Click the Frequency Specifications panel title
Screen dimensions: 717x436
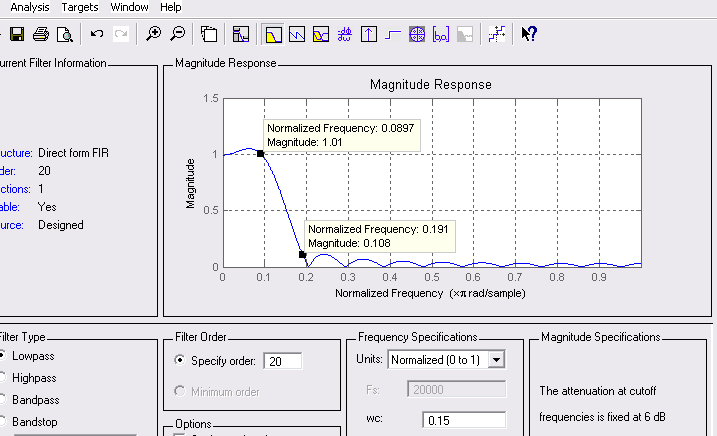[417, 337]
